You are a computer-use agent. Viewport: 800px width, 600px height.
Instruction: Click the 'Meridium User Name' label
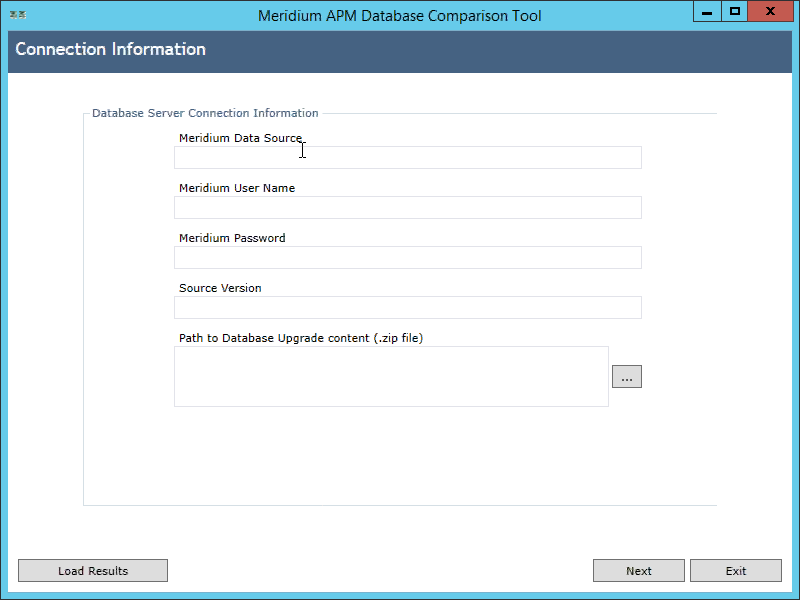pos(237,188)
